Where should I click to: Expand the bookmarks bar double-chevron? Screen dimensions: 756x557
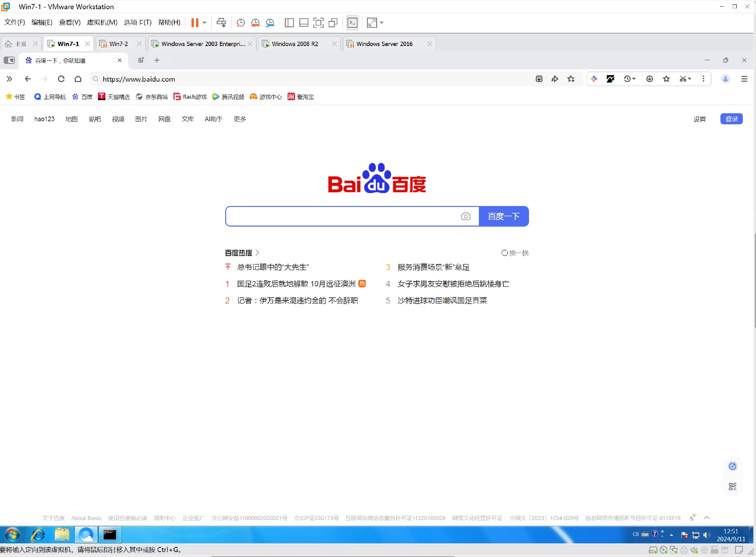coord(9,79)
